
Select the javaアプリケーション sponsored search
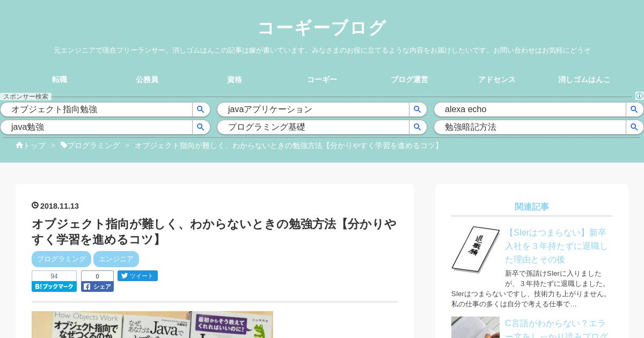point(313,109)
